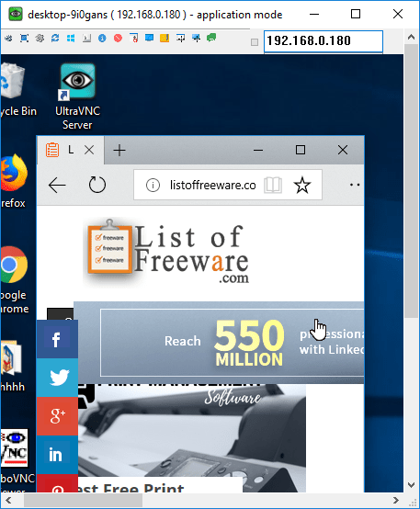This screenshot has height=509, width=420.
Task: Share page on LinkedIn sidebar button
Action: pos(57,455)
